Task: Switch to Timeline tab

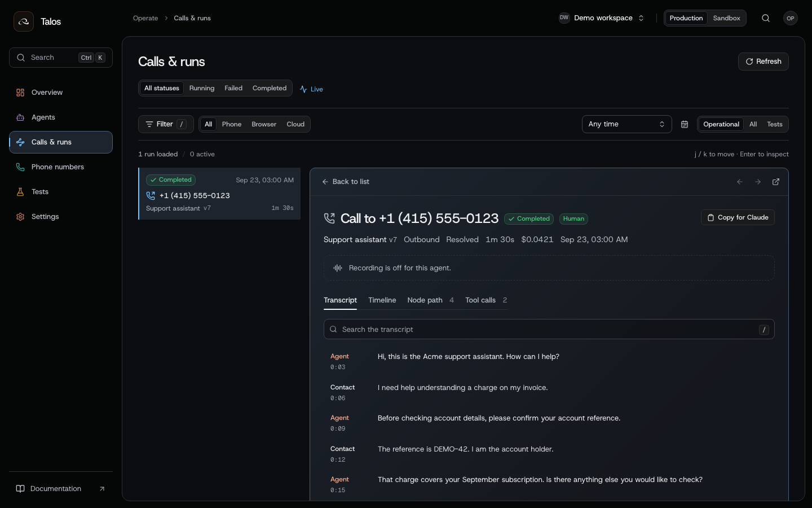Action: [x=382, y=300]
